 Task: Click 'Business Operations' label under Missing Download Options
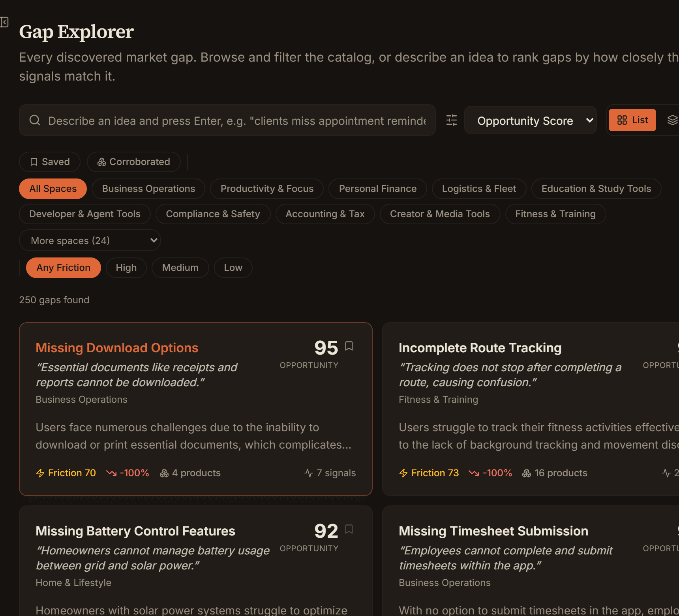click(81, 400)
